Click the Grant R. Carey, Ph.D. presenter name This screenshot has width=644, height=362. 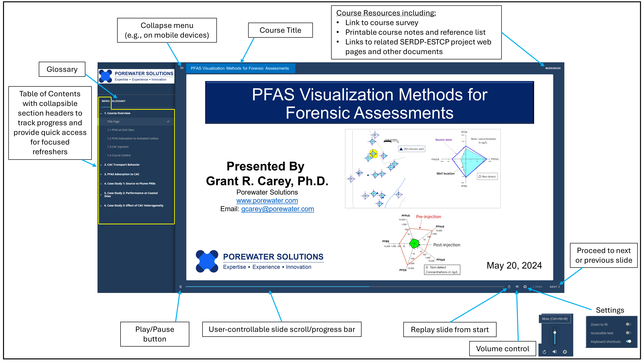[x=267, y=181]
